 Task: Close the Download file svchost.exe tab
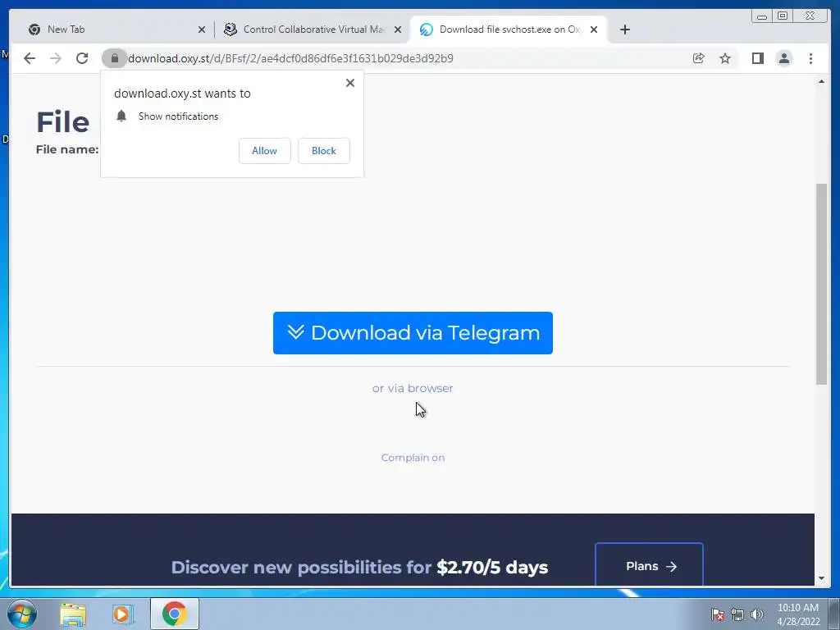(594, 30)
